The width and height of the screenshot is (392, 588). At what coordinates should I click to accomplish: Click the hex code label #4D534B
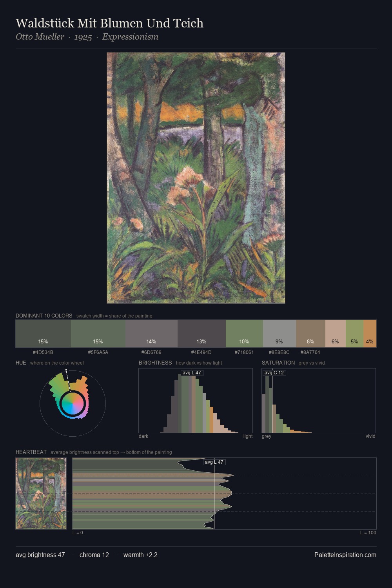(x=43, y=352)
